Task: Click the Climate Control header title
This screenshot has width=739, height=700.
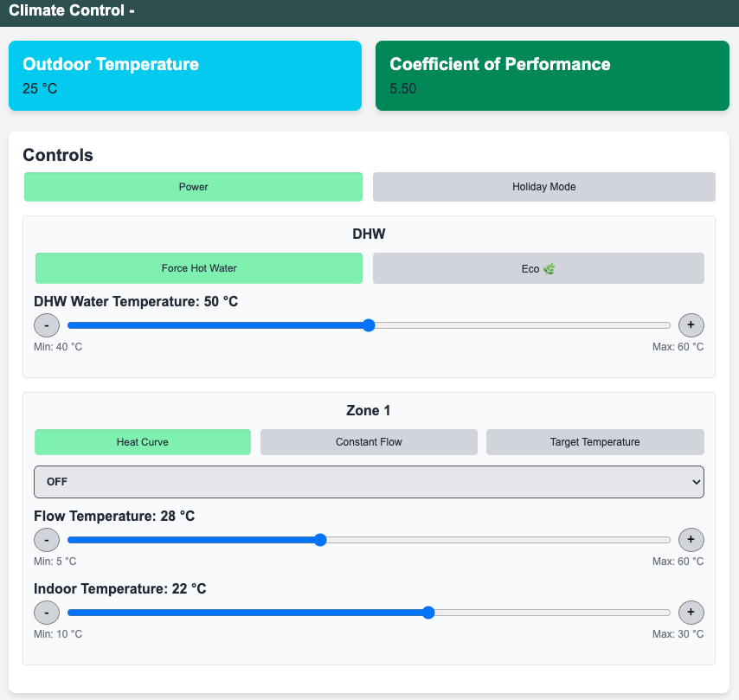Action: 72,11
